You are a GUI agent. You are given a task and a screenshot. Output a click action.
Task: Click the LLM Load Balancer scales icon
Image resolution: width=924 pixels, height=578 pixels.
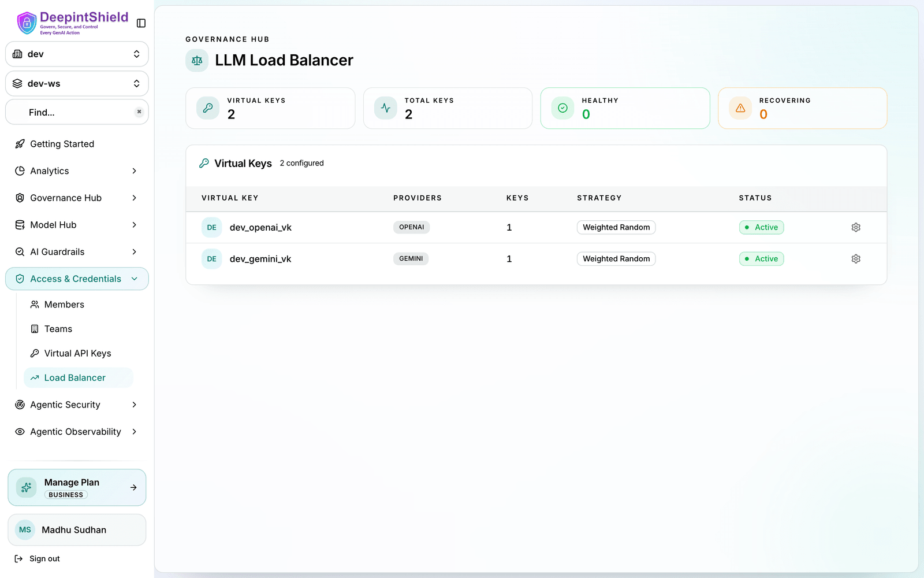(x=197, y=61)
